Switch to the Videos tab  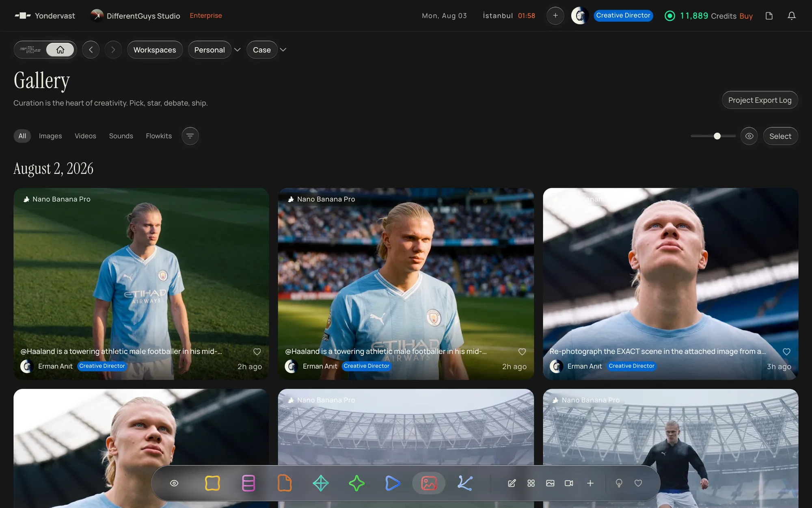tap(85, 136)
